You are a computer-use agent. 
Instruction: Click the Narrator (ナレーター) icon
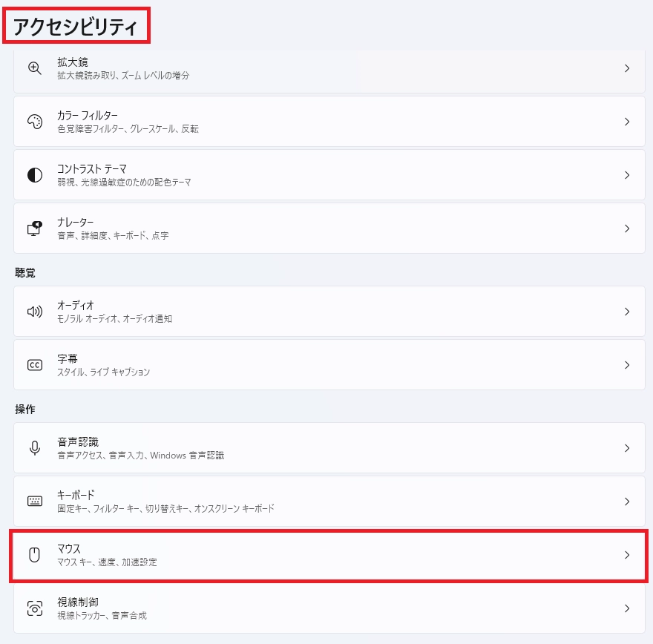35,229
